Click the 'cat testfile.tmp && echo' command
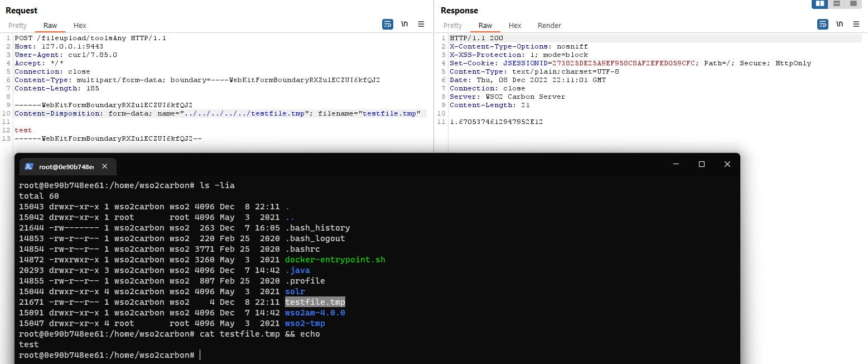The width and height of the screenshot is (868, 364). [260, 334]
